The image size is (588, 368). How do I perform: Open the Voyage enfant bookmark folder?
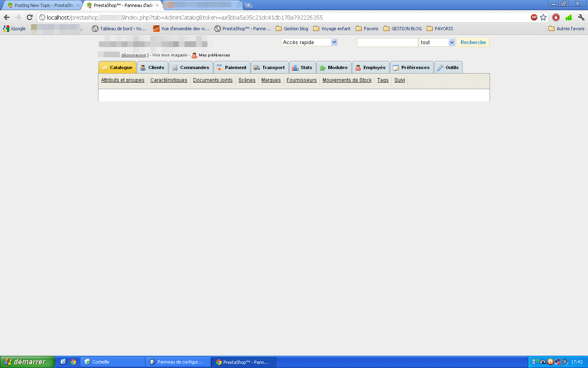pyautogui.click(x=332, y=29)
